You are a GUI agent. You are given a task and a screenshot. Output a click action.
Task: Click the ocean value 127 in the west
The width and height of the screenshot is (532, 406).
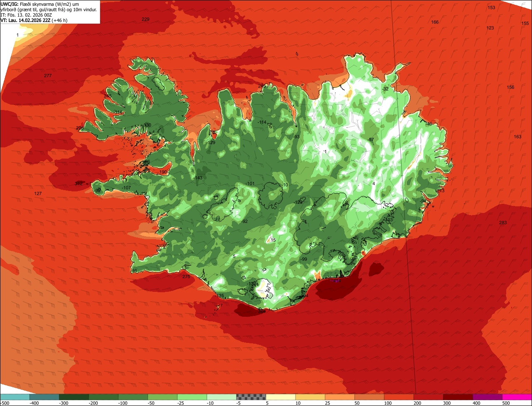pyautogui.click(x=38, y=194)
